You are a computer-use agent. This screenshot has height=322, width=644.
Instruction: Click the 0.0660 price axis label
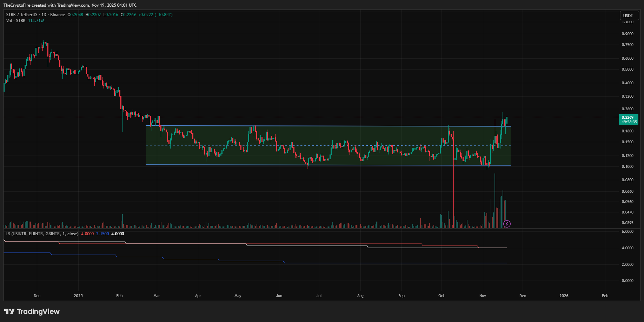click(x=628, y=191)
